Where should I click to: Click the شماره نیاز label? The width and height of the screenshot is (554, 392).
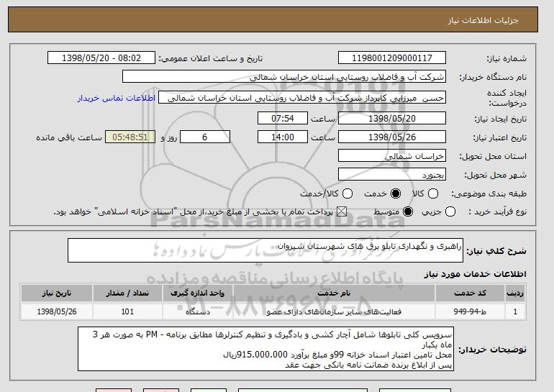click(507, 58)
